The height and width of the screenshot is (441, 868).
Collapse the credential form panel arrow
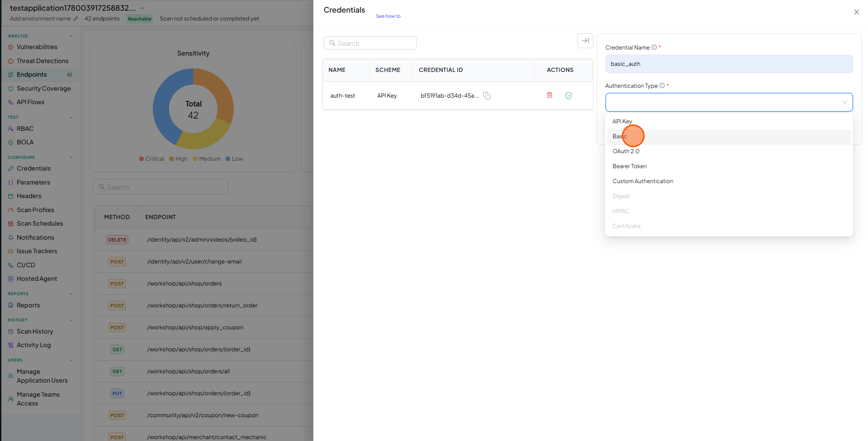point(585,41)
